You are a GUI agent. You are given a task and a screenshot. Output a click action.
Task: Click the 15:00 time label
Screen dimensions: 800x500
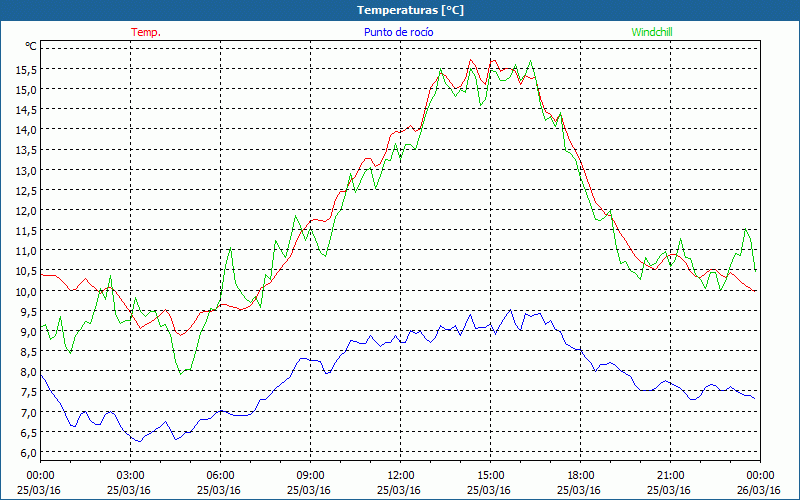pyautogui.click(x=490, y=476)
